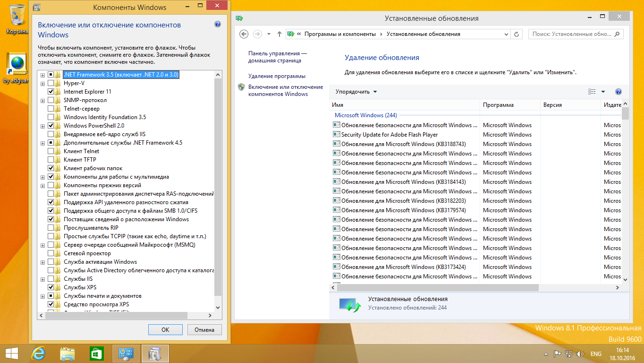
Task: Uncheck Клиент рабочих папок
Action: [51, 168]
